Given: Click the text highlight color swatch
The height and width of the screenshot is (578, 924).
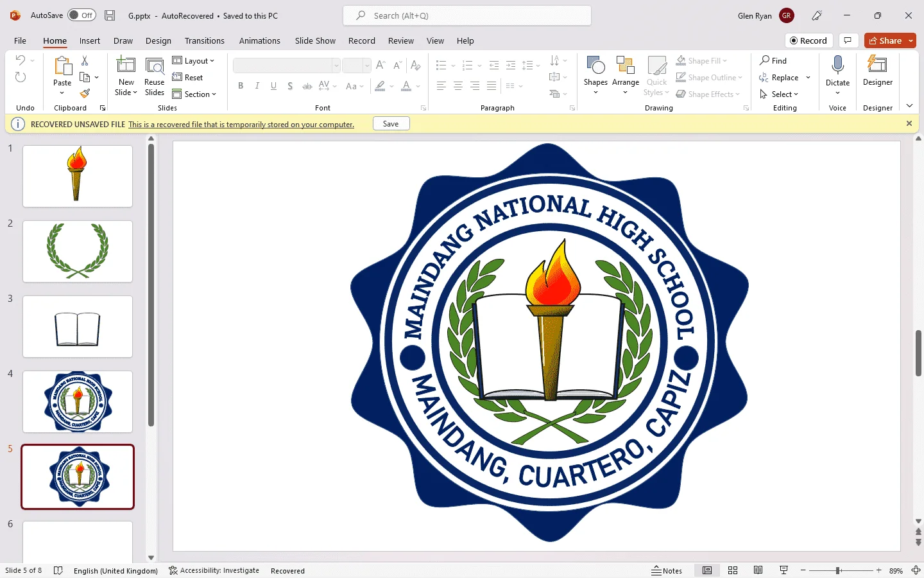Looking at the screenshot, I should [381, 86].
